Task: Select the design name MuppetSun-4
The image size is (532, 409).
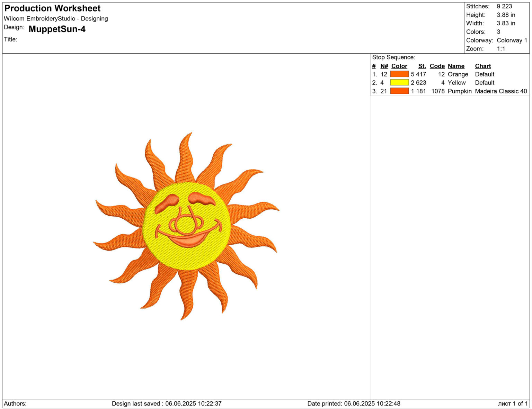Action: point(57,30)
